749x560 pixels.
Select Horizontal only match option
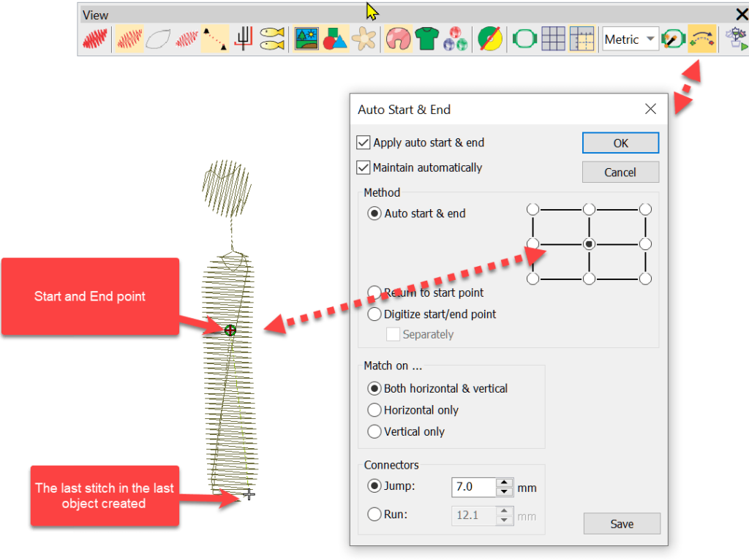[374, 410]
